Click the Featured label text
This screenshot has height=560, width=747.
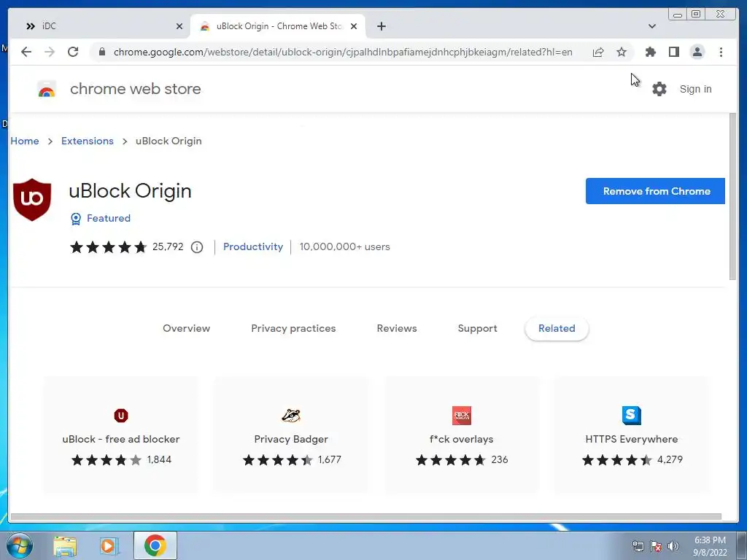109,218
